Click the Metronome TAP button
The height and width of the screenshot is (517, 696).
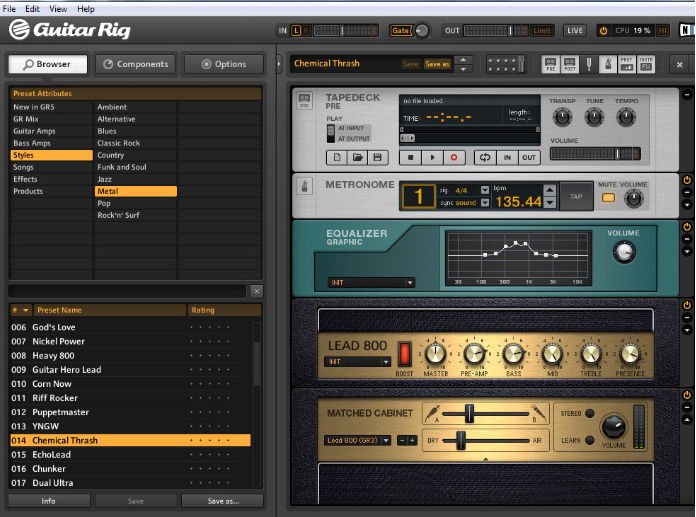[x=576, y=197]
